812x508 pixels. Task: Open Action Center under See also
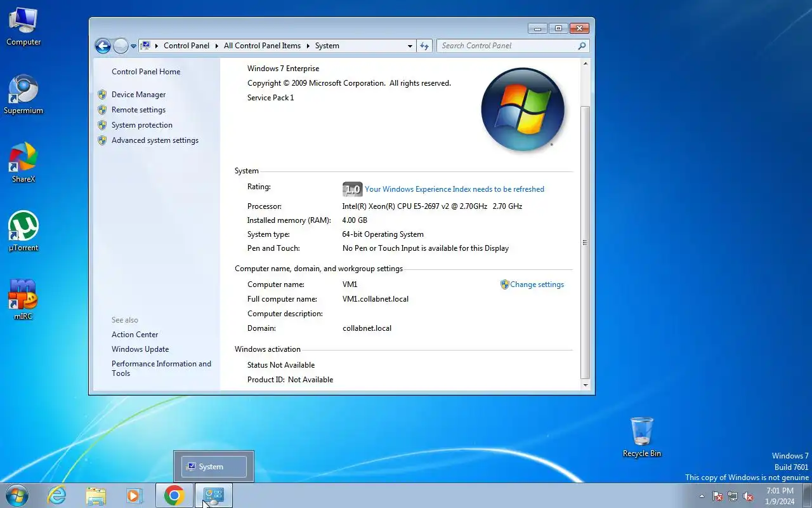click(x=135, y=335)
